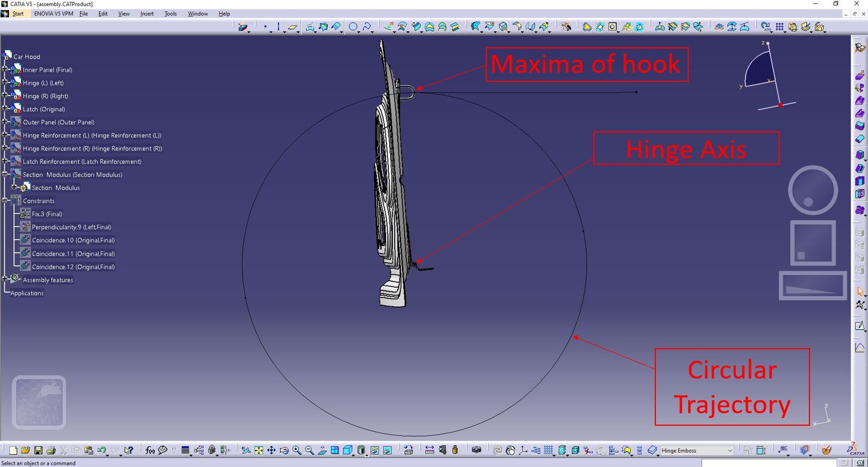This screenshot has width=868, height=467.
Task: Select Fix.3 (Final) constraint in tree
Action: coord(47,214)
